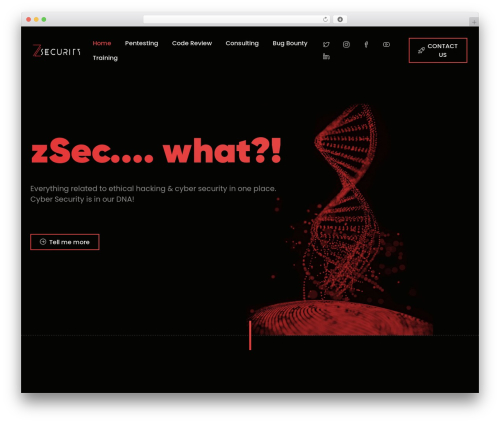Select the Consulting menu item
The width and height of the screenshot is (500, 423).
click(x=242, y=43)
